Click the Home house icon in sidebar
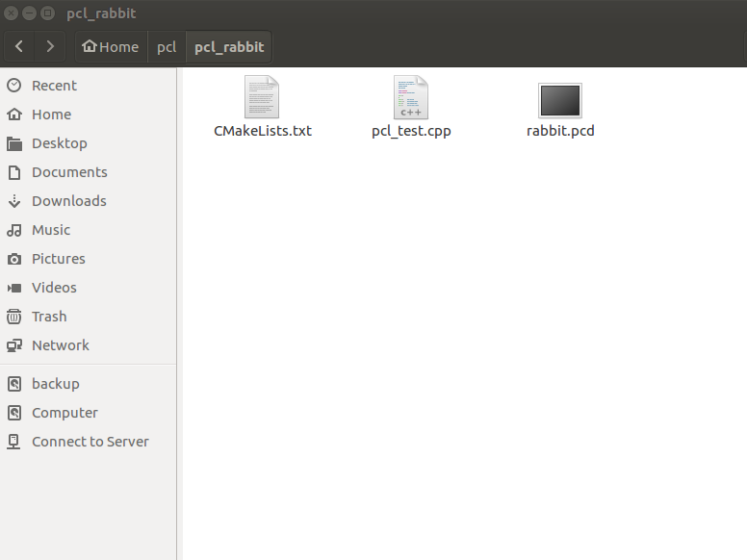The width and height of the screenshot is (747, 560). (x=14, y=115)
